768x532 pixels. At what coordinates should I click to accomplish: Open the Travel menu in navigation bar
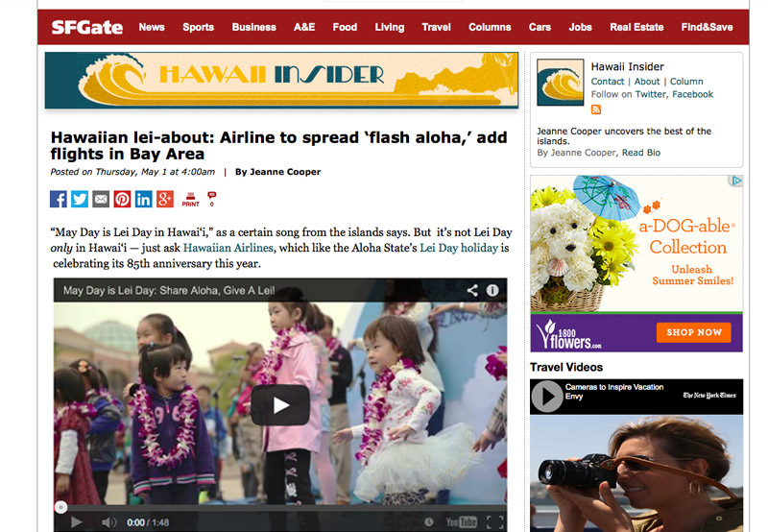pos(436,27)
